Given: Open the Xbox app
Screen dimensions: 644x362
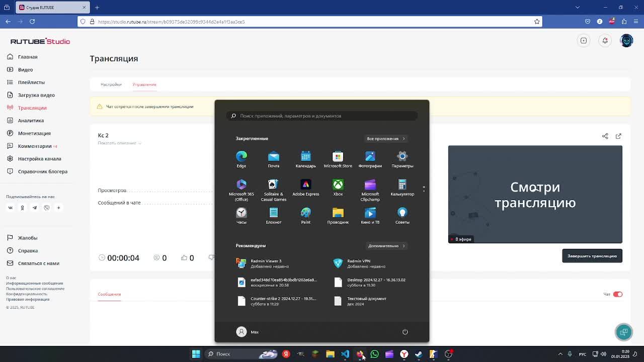Looking at the screenshot, I should tap(338, 187).
